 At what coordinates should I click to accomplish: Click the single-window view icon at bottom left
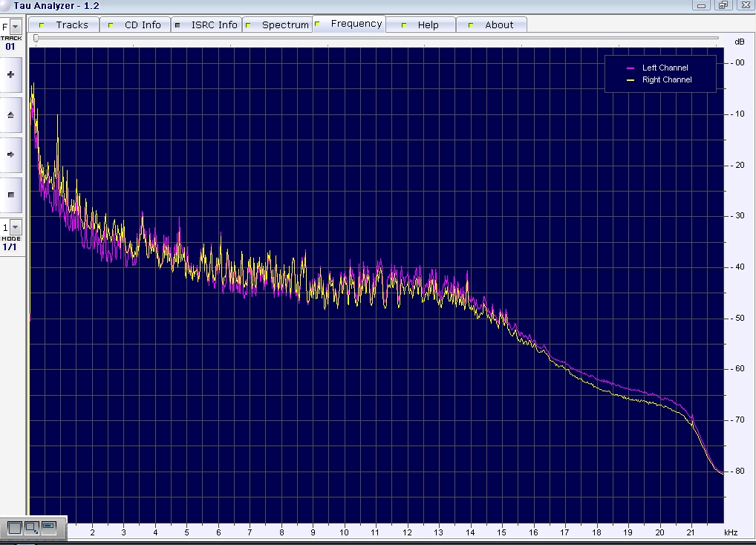point(14,528)
